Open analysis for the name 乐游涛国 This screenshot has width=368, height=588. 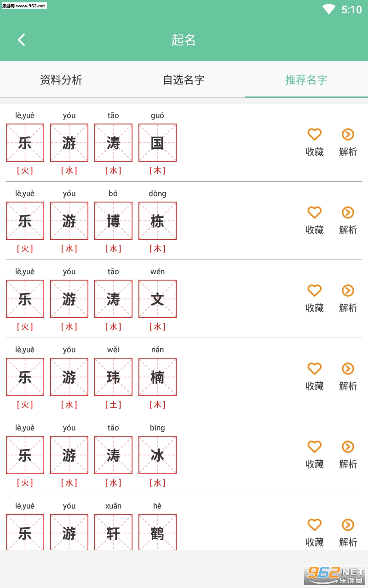tap(348, 134)
